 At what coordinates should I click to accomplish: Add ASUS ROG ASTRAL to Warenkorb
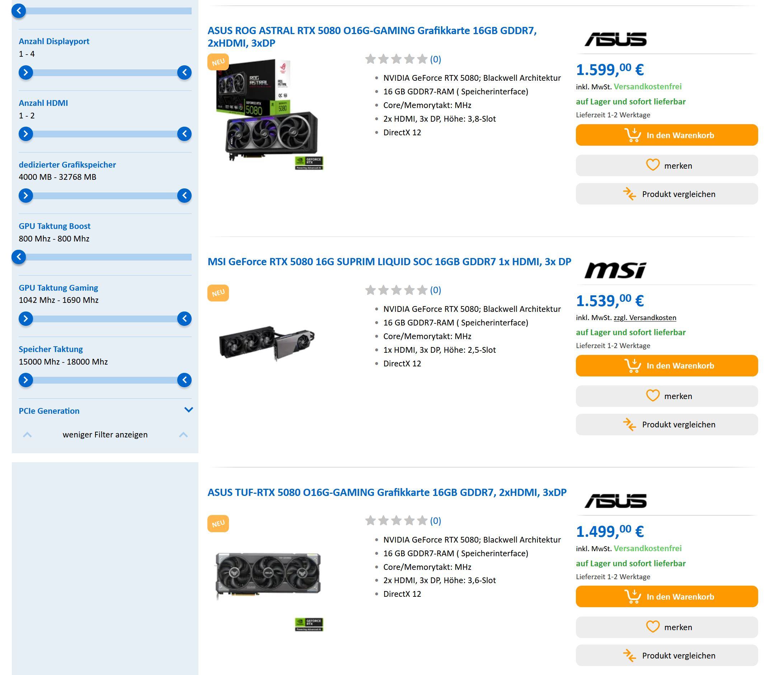click(667, 135)
